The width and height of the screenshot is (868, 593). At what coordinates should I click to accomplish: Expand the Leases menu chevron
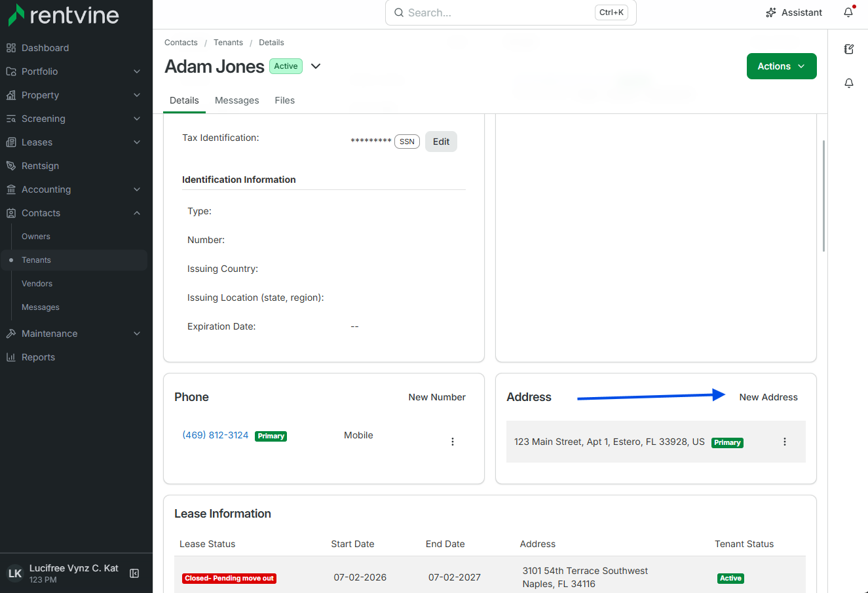pos(137,142)
